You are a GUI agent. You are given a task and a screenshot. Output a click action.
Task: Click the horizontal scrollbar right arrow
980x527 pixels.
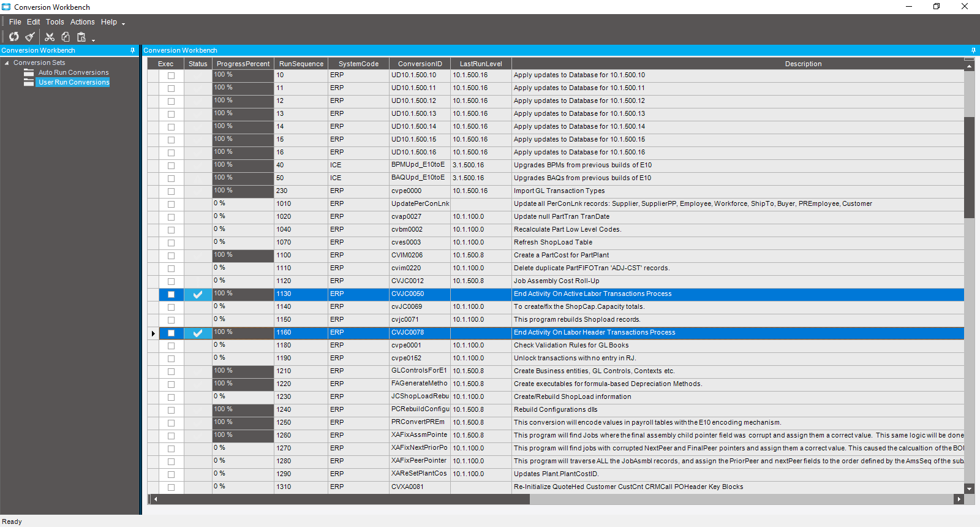pyautogui.click(x=959, y=499)
